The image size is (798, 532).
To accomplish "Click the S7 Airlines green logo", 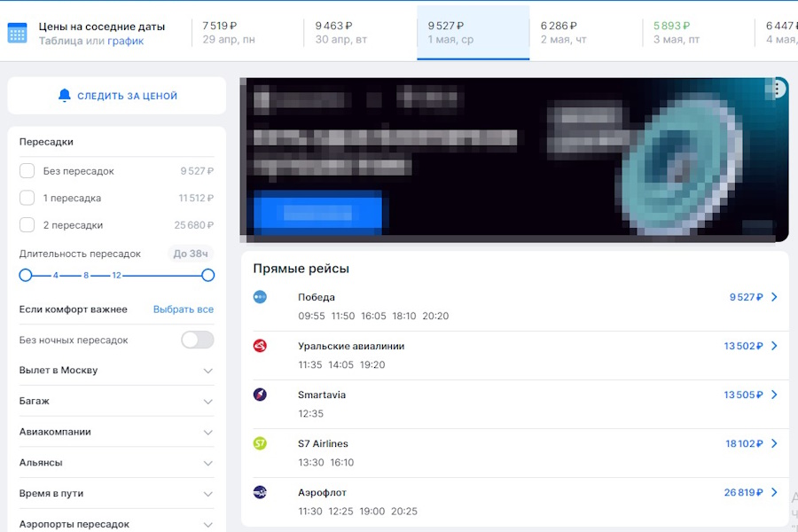I will pyautogui.click(x=260, y=443).
